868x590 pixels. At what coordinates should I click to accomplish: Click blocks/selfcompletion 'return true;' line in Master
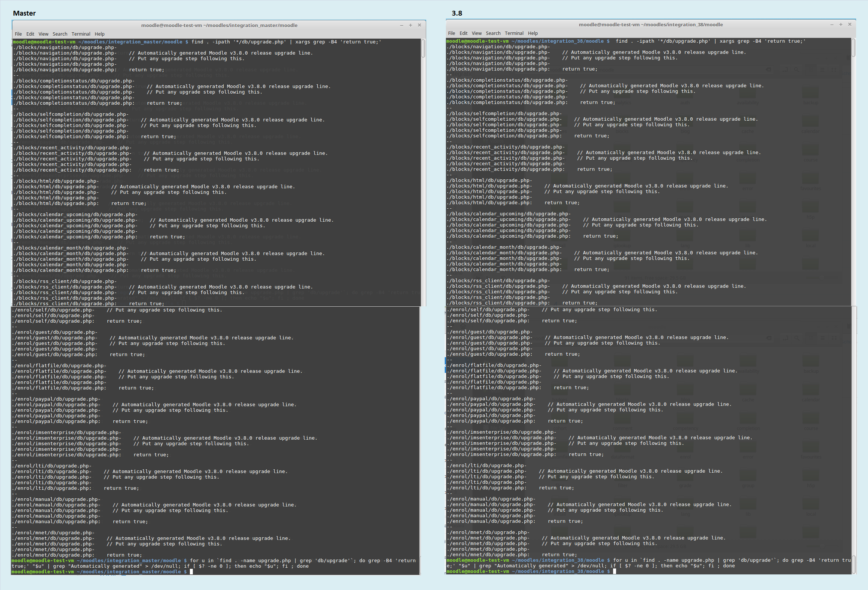(x=94, y=137)
